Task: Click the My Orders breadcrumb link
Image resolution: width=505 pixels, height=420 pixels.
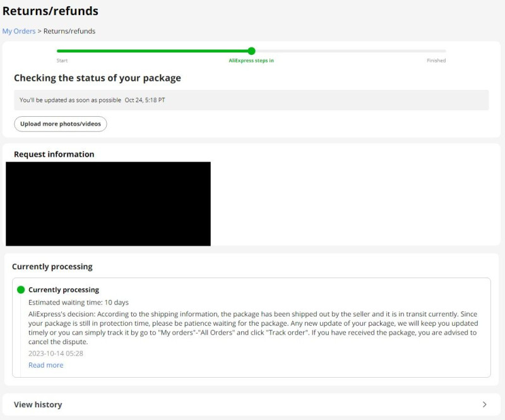Action: coord(19,32)
